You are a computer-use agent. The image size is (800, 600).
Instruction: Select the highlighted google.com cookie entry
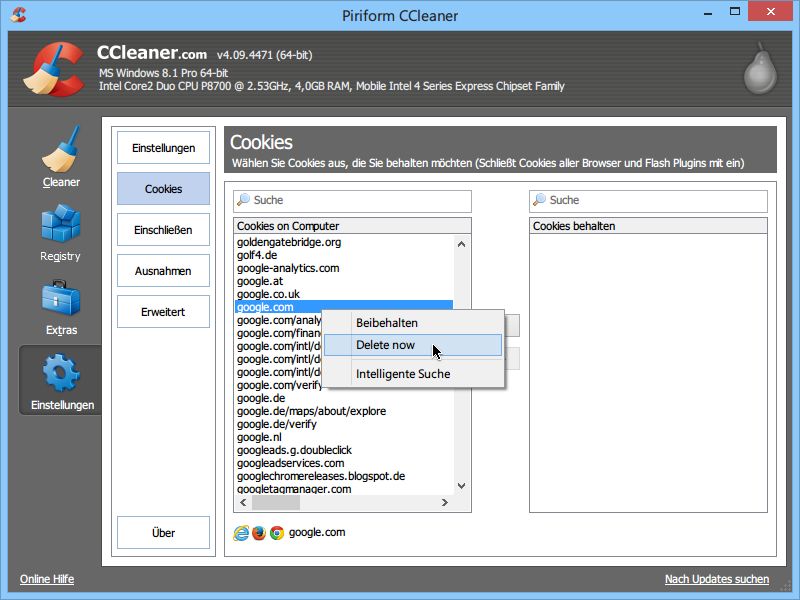point(344,307)
